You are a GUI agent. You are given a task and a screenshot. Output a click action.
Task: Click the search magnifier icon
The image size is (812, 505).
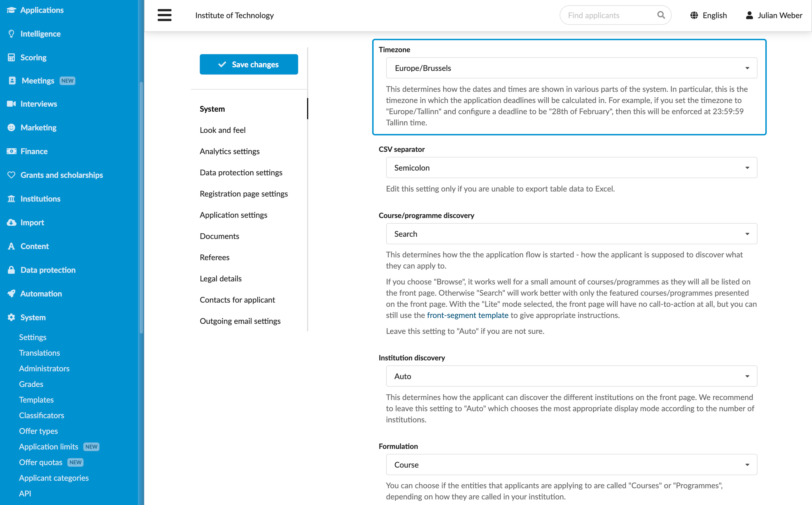tap(661, 15)
